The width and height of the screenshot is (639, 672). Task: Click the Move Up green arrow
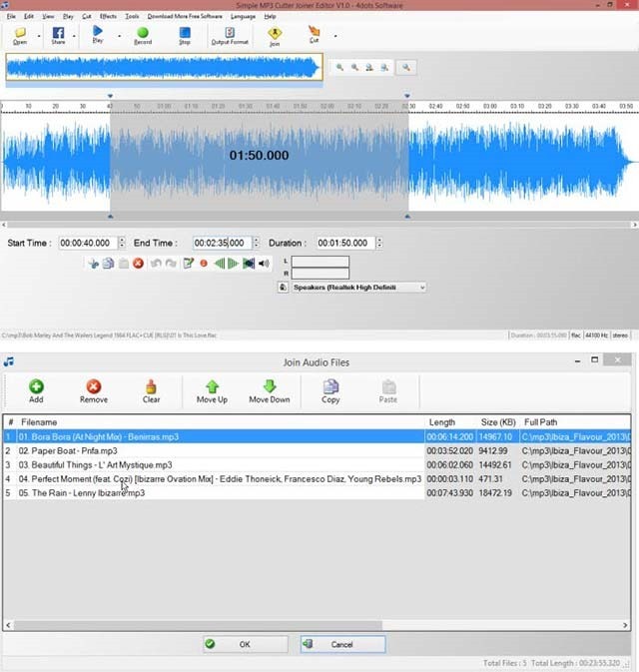click(212, 386)
